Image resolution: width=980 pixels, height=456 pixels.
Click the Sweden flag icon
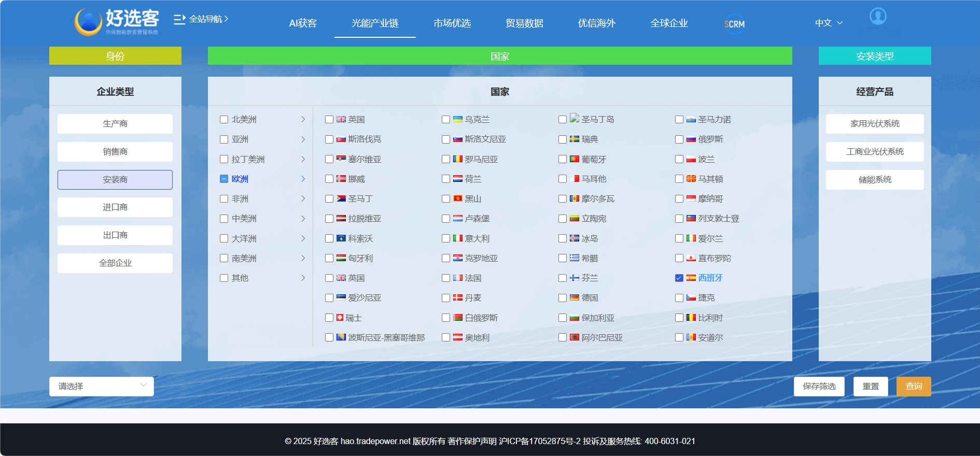click(x=575, y=139)
